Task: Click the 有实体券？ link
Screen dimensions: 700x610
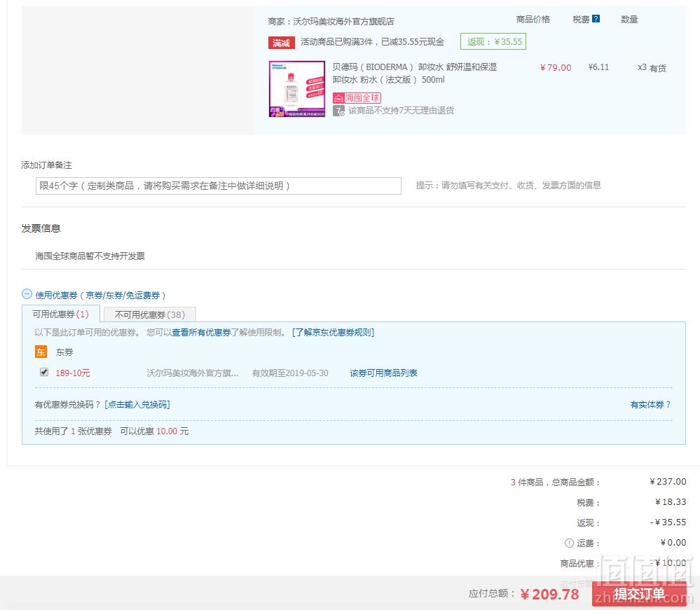Action: [x=650, y=405]
